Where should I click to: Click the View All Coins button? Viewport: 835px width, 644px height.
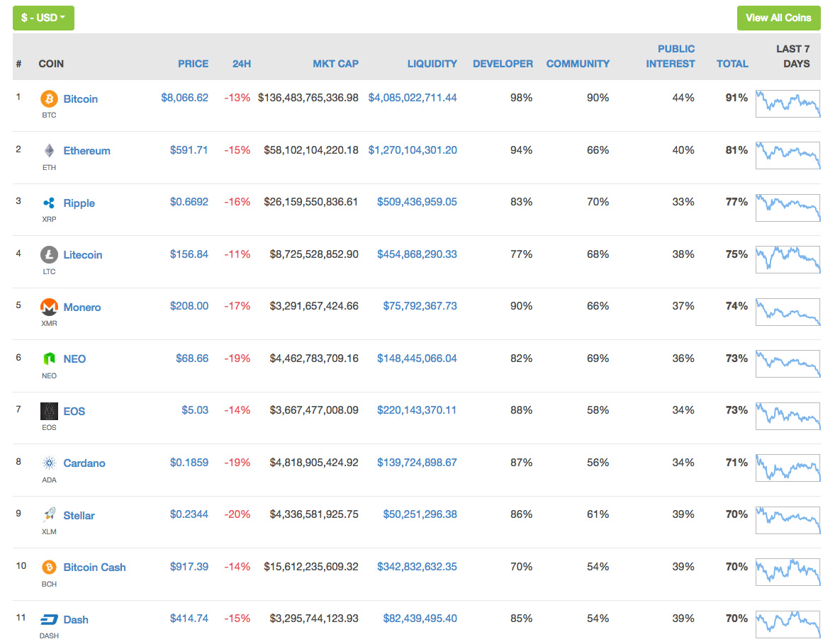coord(778,18)
